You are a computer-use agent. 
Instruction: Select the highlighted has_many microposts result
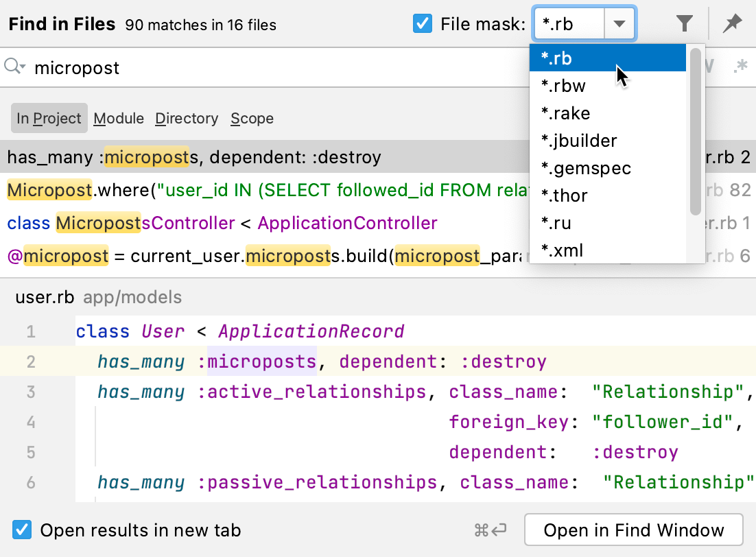(x=192, y=157)
